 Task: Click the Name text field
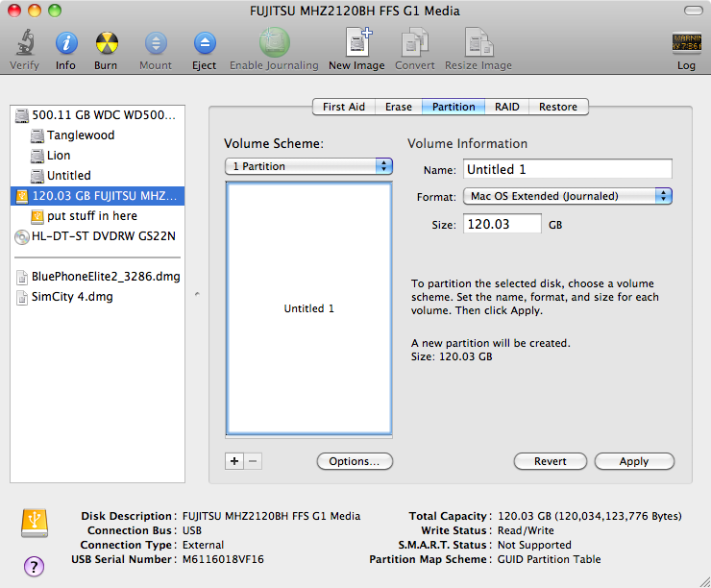[567, 169]
